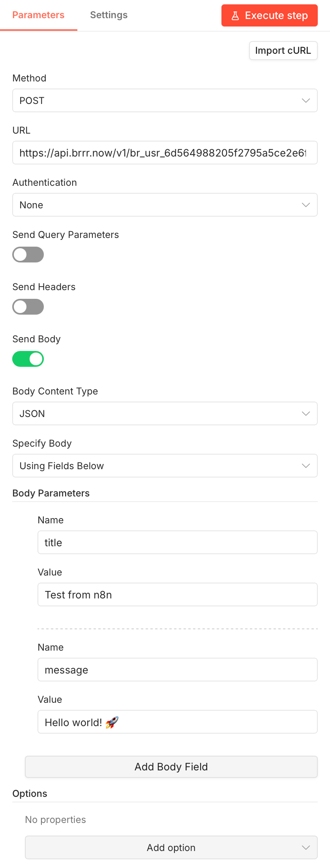330x868 pixels.
Task: Click the chevron on the Authentication field
Action: tap(306, 205)
